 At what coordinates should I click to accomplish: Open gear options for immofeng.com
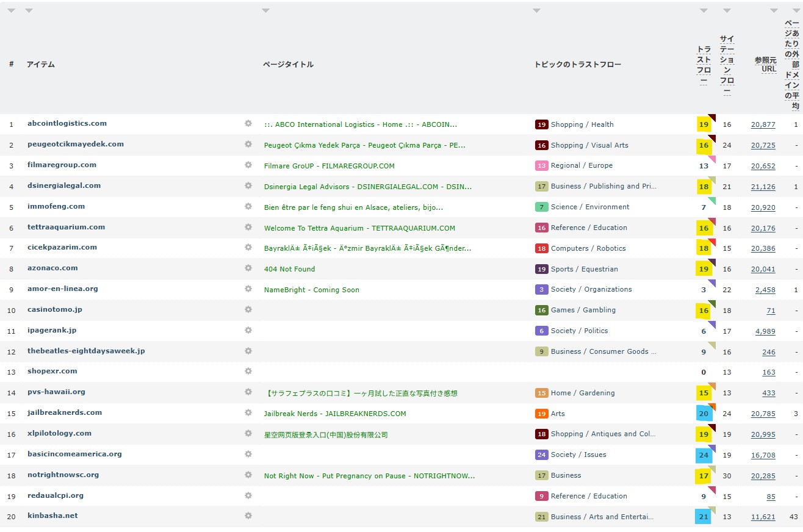pyautogui.click(x=248, y=206)
